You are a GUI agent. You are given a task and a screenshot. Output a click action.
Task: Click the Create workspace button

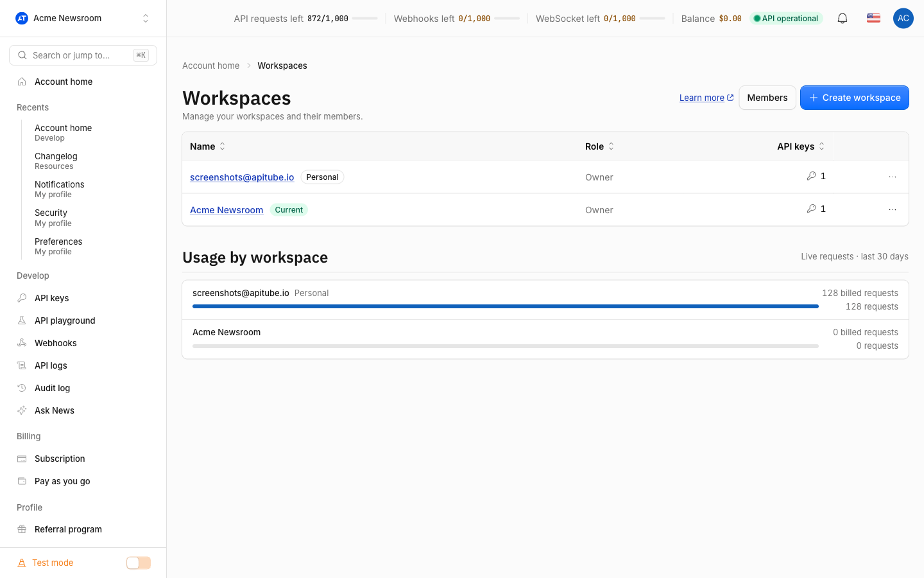(854, 98)
